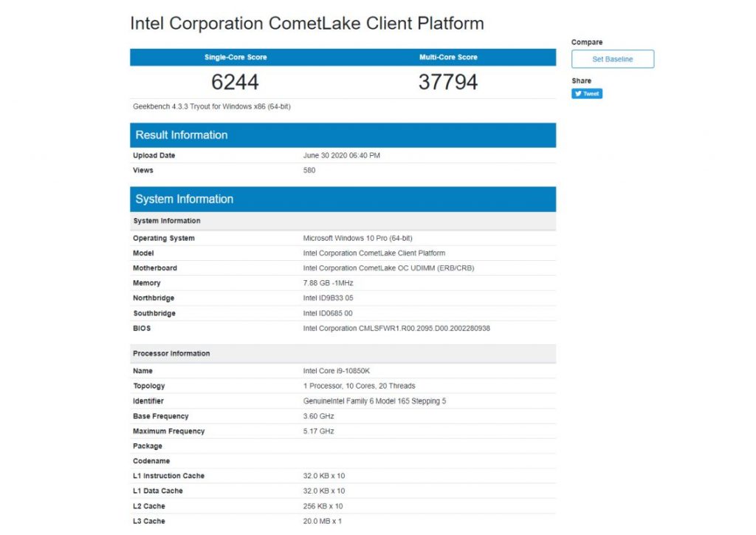
Task: Click the System Information section header
Action: [x=185, y=199]
